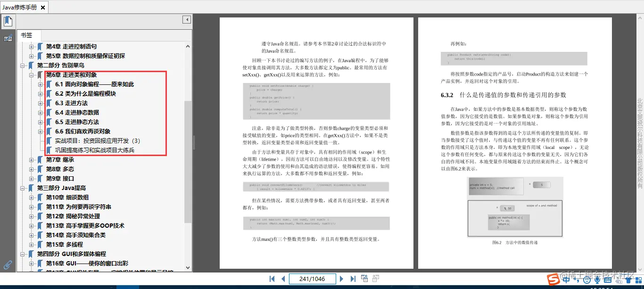Collapse the 第6章 走进类和对象 bookmark
Image resolution: width=644 pixels, height=289 pixels.
point(31,74)
